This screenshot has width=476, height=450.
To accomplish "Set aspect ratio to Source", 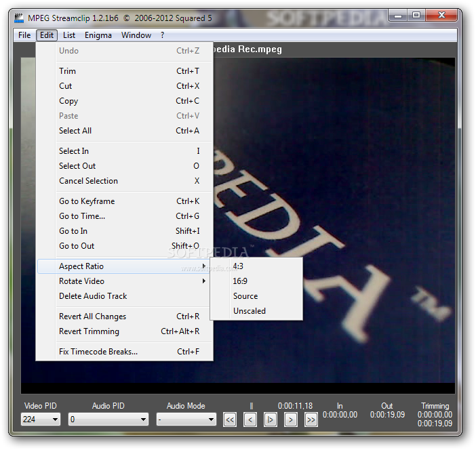I will [256, 296].
